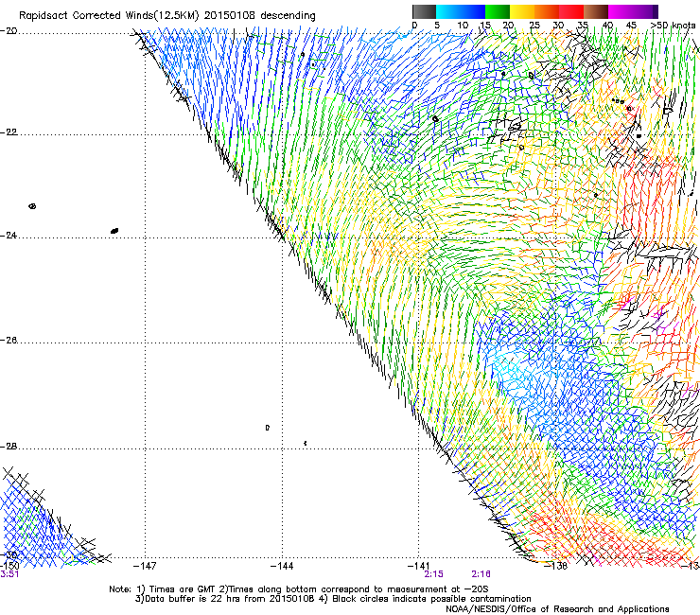
Task: Click the '30' label under the color bar
Action: [x=558, y=25]
